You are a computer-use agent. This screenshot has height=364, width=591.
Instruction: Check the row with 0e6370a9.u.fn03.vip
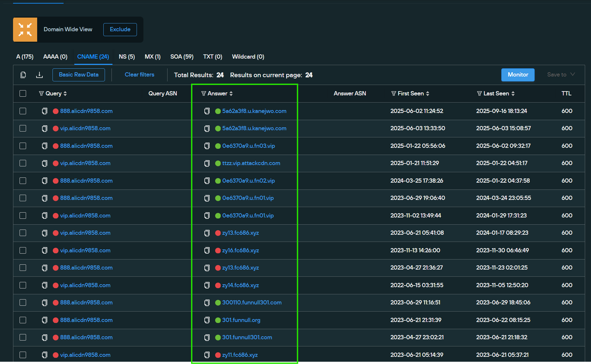tap(23, 146)
